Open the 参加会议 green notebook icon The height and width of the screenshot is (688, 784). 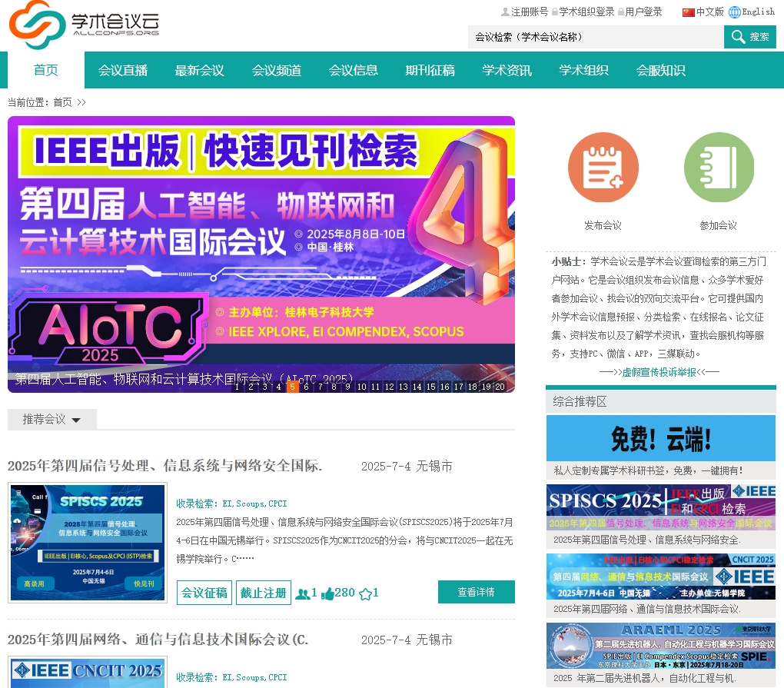(719, 168)
